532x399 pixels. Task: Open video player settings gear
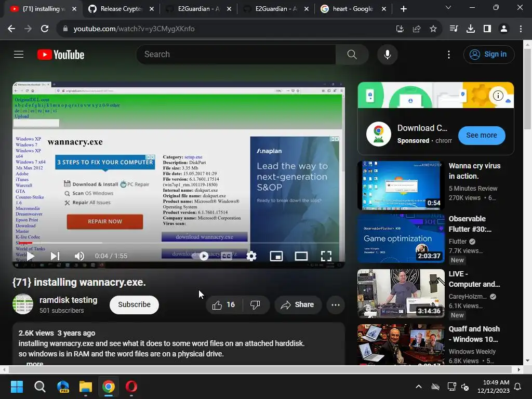pyautogui.click(x=251, y=256)
